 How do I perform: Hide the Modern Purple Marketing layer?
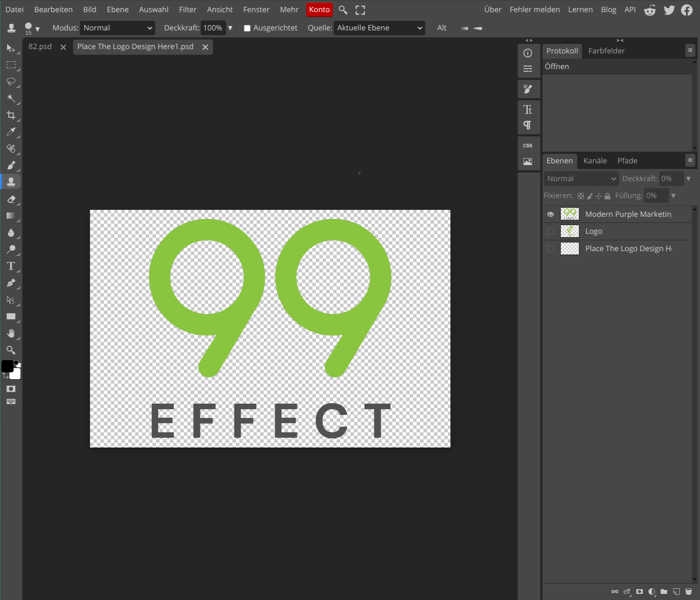[x=550, y=214]
